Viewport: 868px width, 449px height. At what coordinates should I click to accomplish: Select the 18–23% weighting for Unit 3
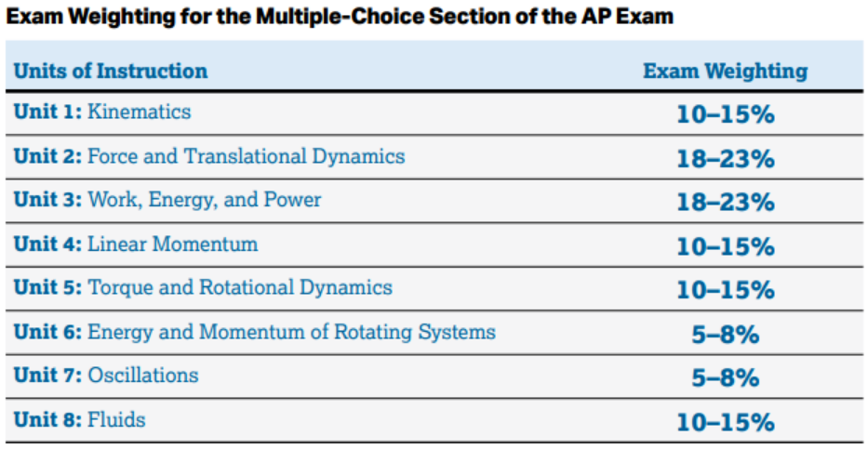725,203
